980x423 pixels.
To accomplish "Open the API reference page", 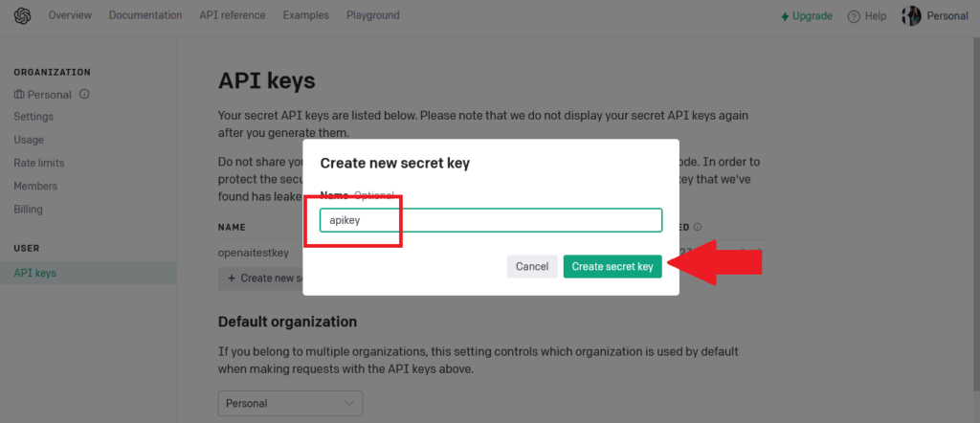I will 233,15.
